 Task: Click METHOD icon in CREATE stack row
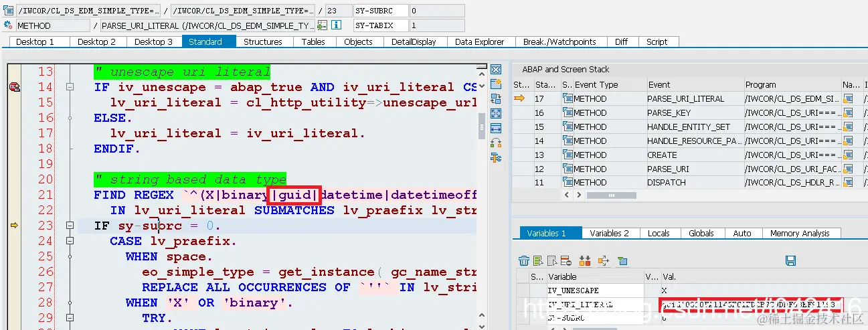[568, 154]
